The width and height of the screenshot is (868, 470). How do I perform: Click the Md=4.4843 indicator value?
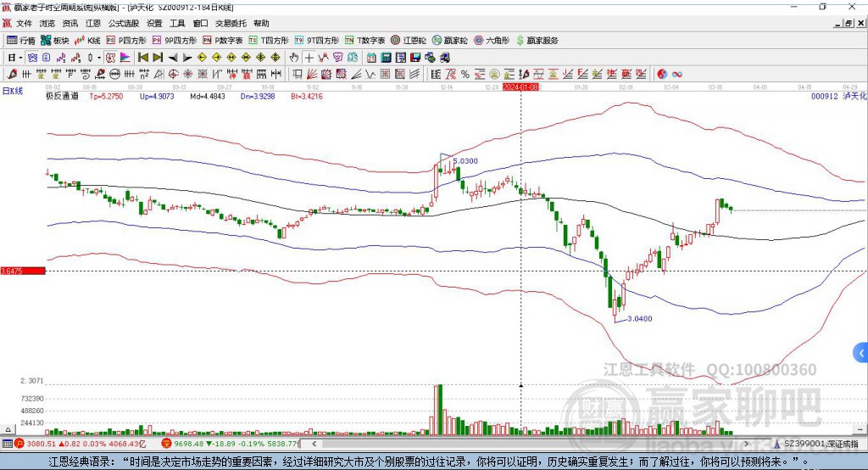(208, 96)
